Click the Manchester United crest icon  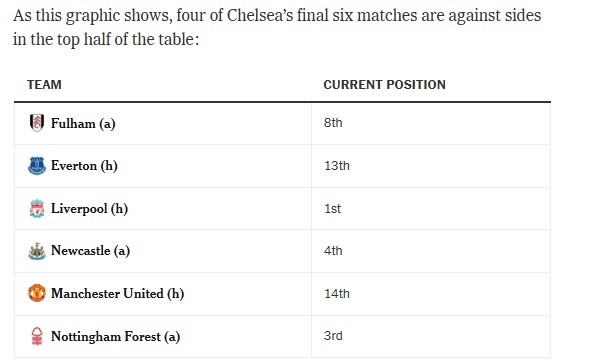click(37, 293)
